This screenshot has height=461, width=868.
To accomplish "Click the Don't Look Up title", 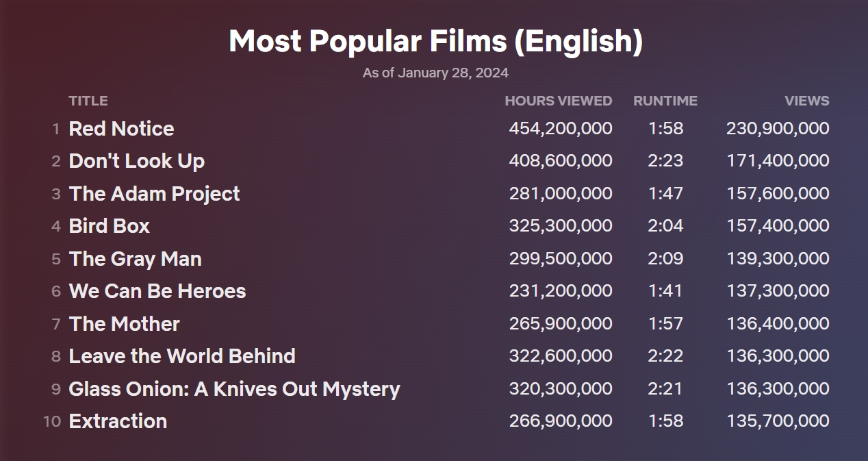I will click(137, 161).
